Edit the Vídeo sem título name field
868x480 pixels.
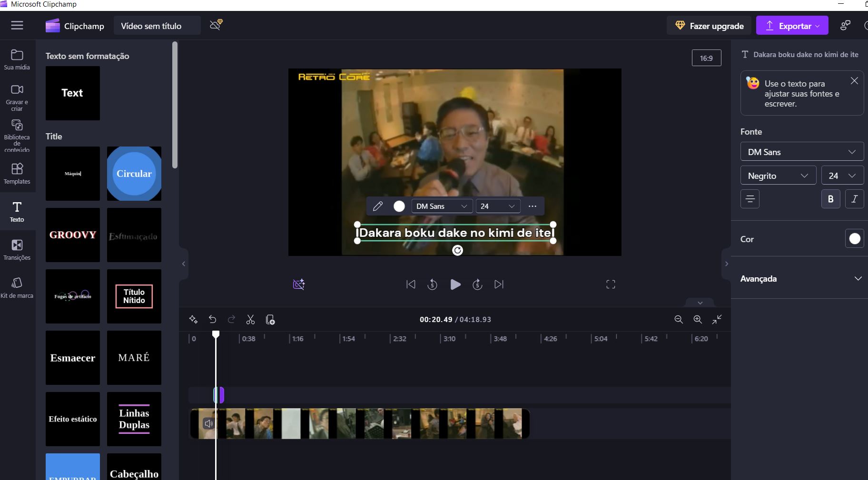(x=157, y=26)
